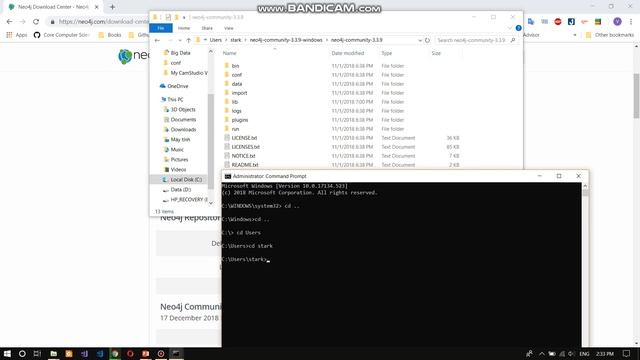The height and width of the screenshot is (360, 640).
Task: Go back in Chrome
Action: (x=9, y=22)
